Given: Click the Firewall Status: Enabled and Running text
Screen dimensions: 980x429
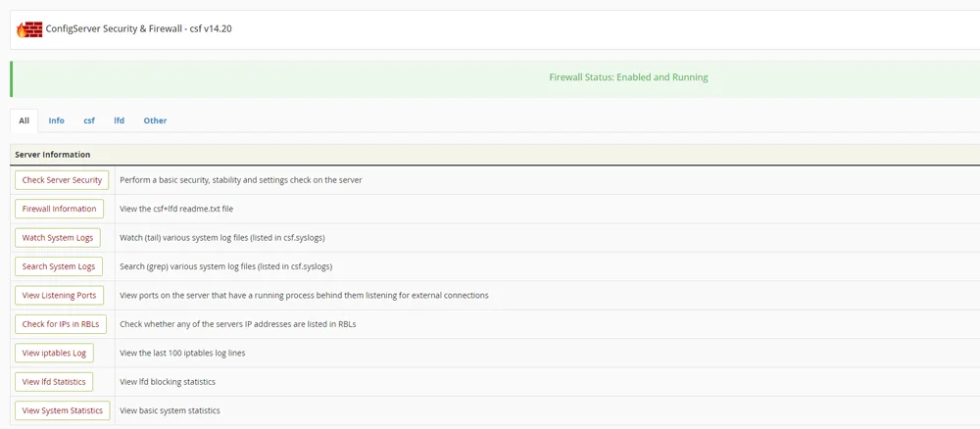Looking at the screenshot, I should point(628,77).
